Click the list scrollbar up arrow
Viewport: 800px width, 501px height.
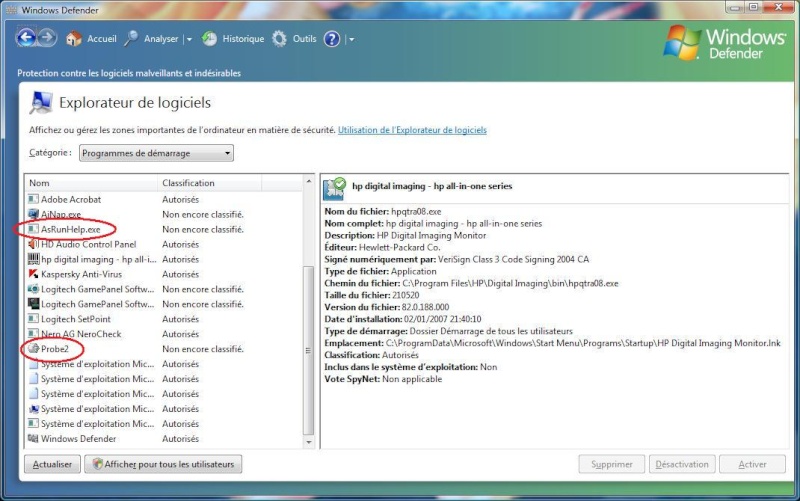pos(308,181)
